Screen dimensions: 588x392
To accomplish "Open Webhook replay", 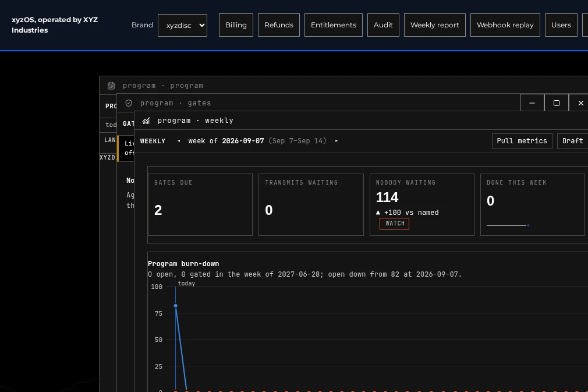I will 505,25.
